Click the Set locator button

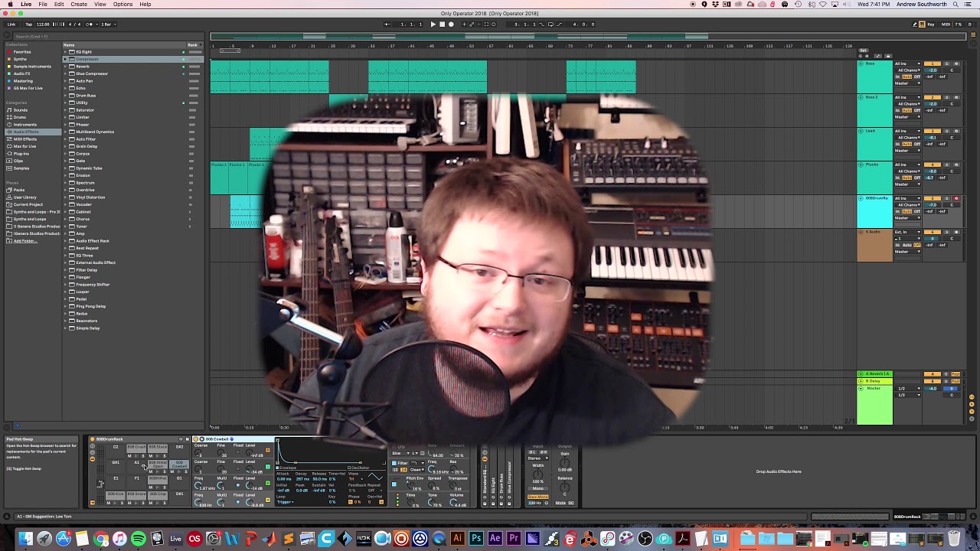[x=864, y=51]
